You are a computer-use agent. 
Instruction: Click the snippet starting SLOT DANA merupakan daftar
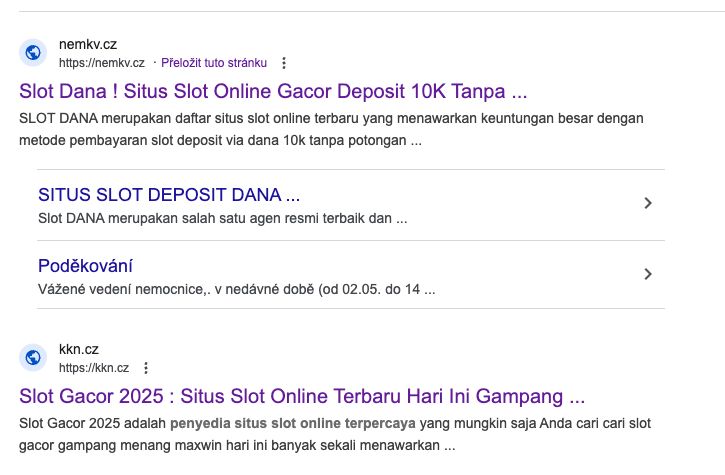(331, 130)
